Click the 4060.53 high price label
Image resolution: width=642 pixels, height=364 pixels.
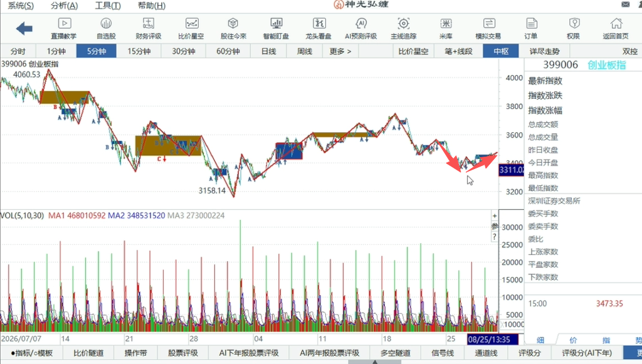click(27, 75)
